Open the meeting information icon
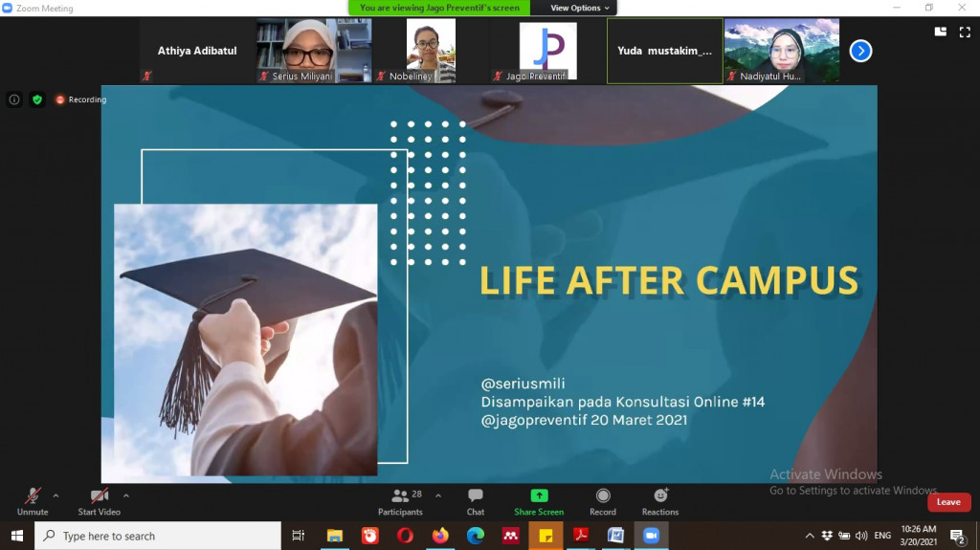This screenshot has width=980, height=550. [14, 99]
